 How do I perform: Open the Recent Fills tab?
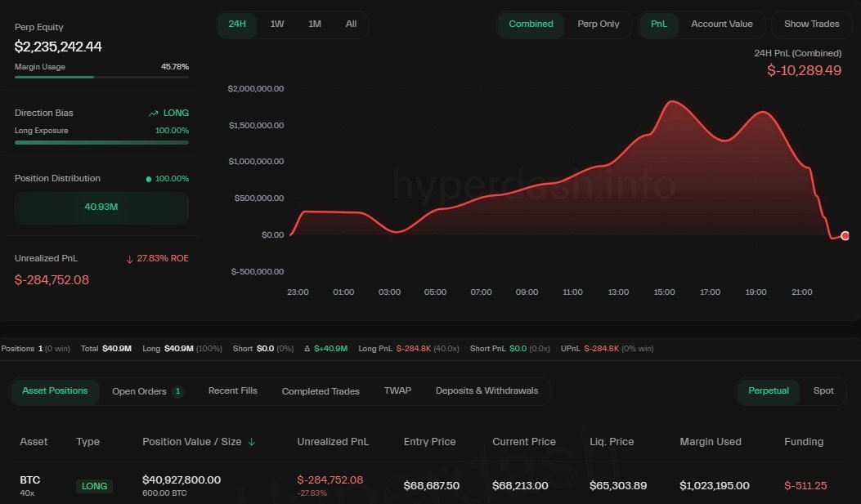pyautogui.click(x=232, y=391)
